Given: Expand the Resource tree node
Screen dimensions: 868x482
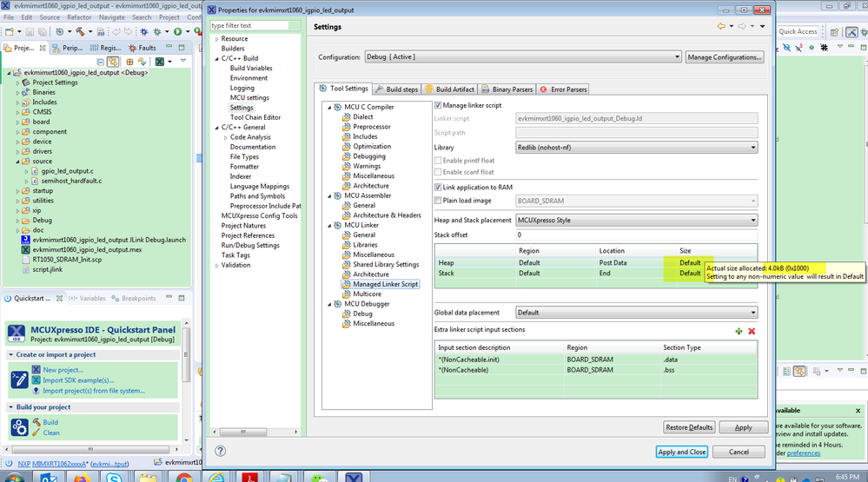Looking at the screenshot, I should [216, 39].
